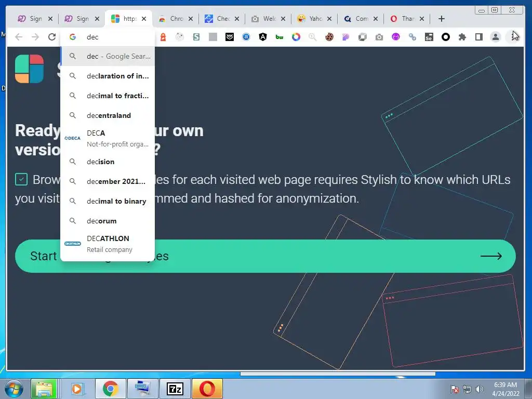
Task: Open a new tab with plus button
Action: pos(442,19)
